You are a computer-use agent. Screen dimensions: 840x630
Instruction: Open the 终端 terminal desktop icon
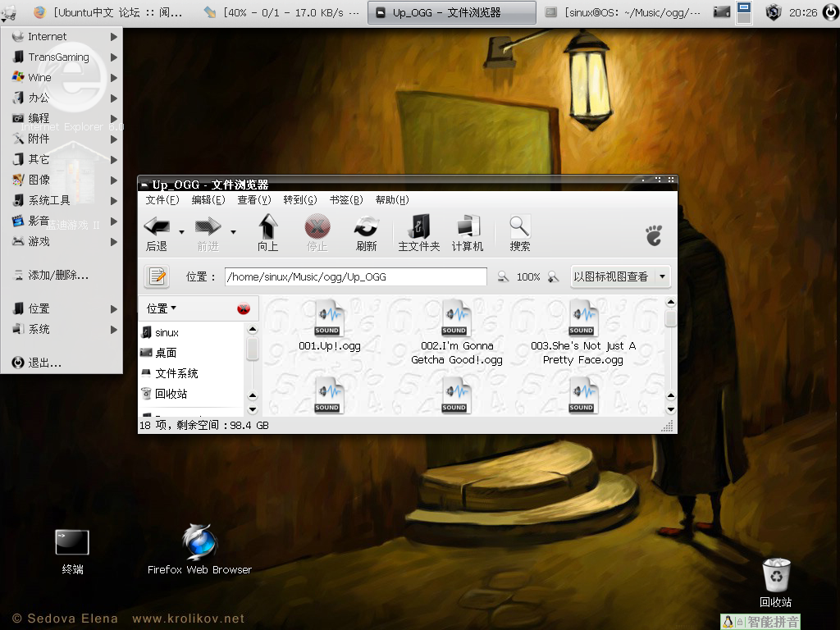click(x=72, y=552)
